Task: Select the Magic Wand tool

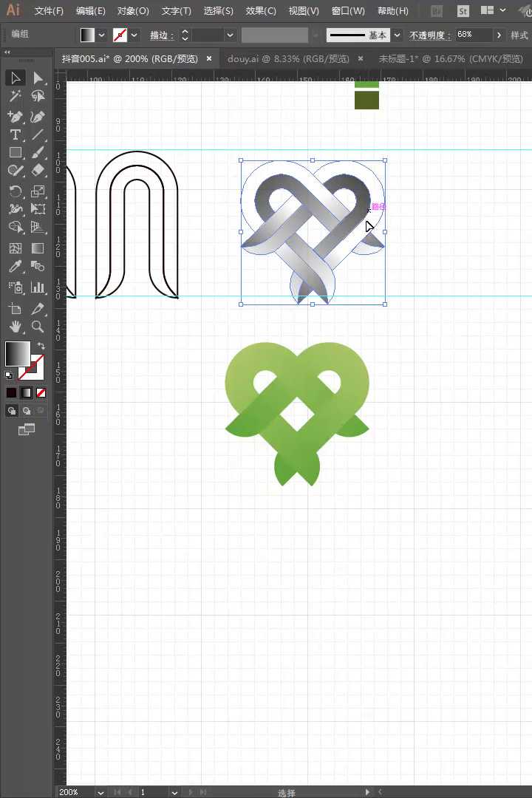Action: point(15,96)
